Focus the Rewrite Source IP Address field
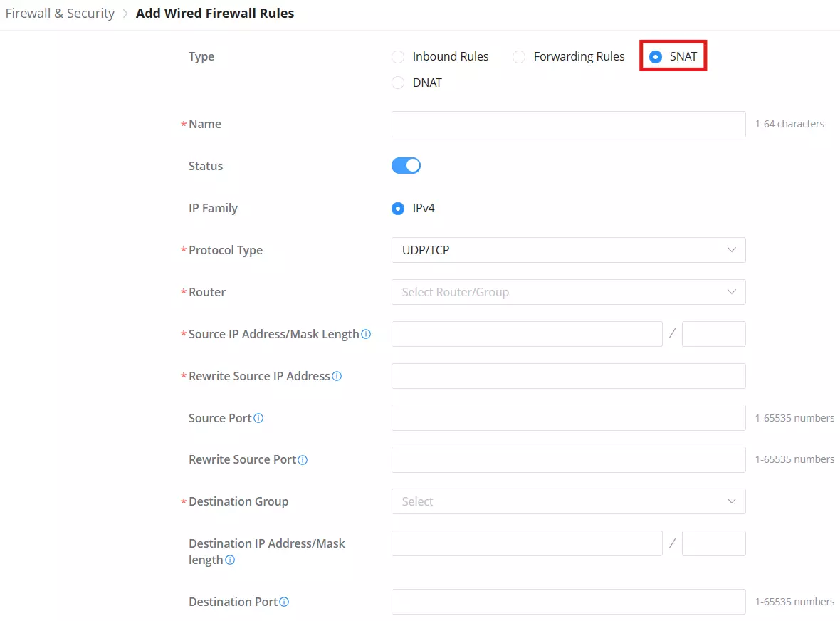 coord(568,376)
